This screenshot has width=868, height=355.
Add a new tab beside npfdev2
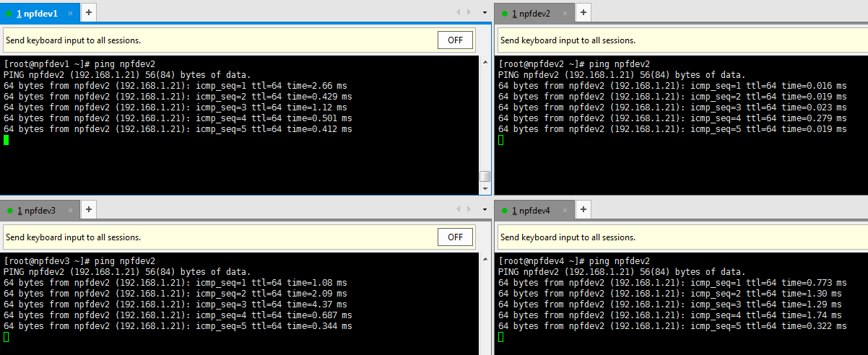tap(583, 13)
